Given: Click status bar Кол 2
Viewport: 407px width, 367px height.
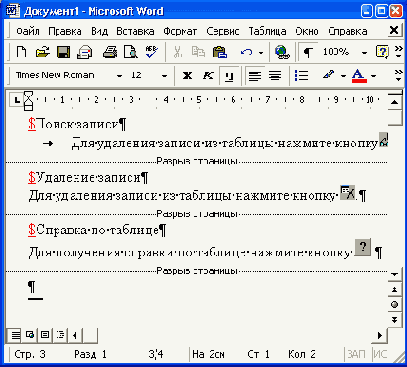Looking at the screenshot, I should [x=302, y=354].
